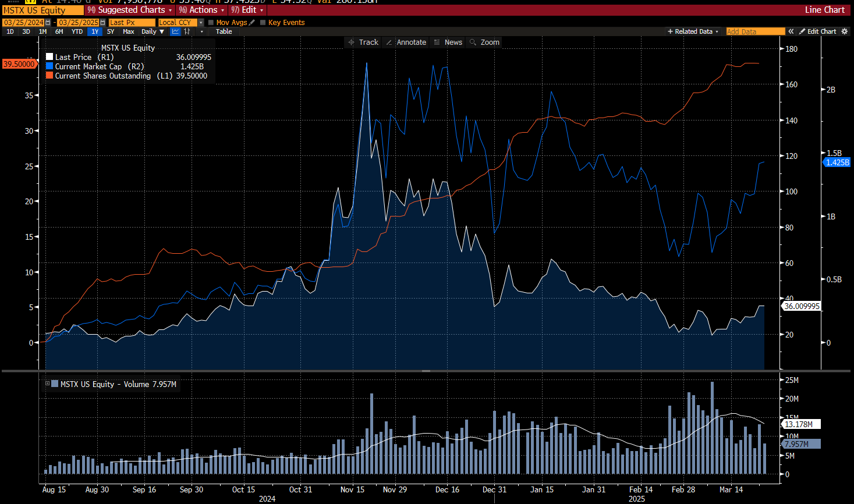
Task: Click the pane divider handle above volume
Action: (426, 371)
